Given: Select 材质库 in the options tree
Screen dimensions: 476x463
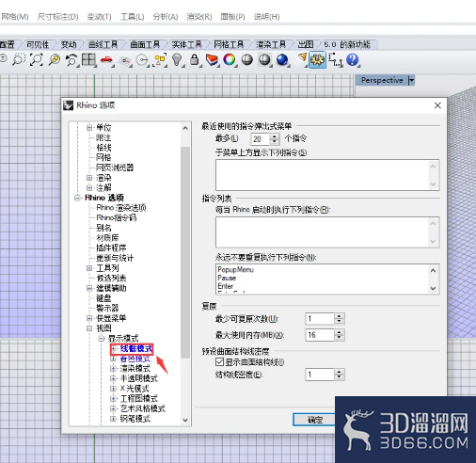Looking at the screenshot, I should (x=107, y=238).
